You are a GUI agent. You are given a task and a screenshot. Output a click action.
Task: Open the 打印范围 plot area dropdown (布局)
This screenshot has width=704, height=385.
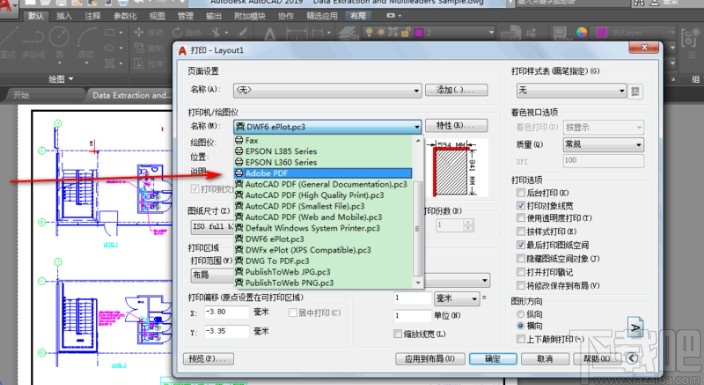click(213, 275)
